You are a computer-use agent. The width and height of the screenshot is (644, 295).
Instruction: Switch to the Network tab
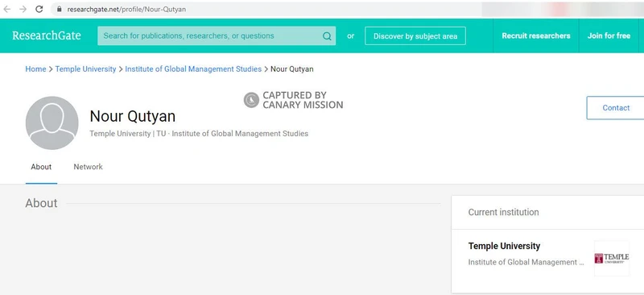click(x=88, y=167)
